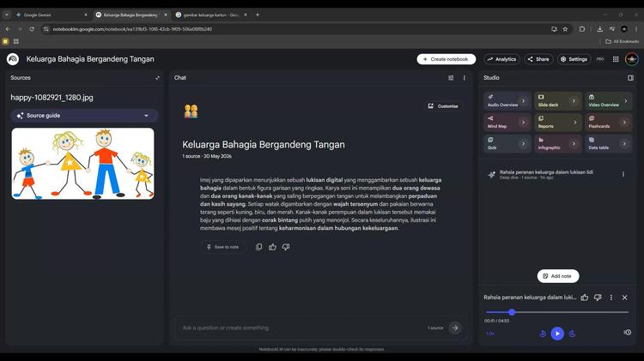Open the Google account avatar
The width and height of the screenshot is (644, 361).
click(632, 59)
